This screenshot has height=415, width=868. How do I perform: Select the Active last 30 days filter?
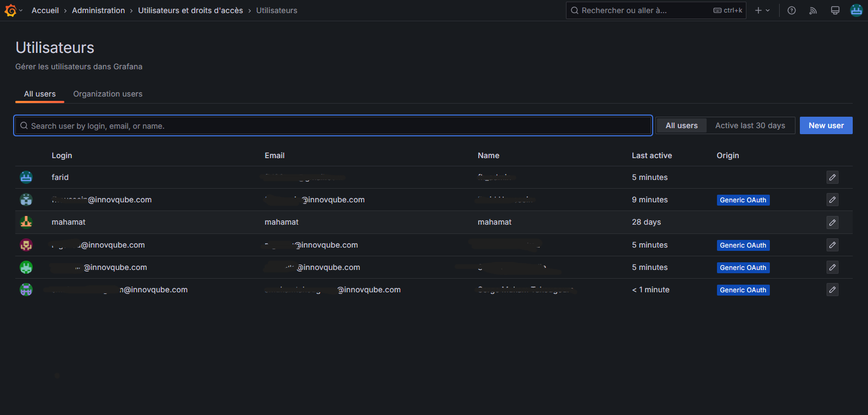[x=750, y=125]
